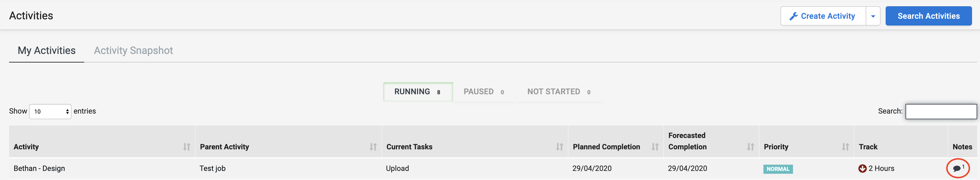Screen dimensions: 980x180
Task: Click the NORMAL priority badge
Action: [x=778, y=169]
